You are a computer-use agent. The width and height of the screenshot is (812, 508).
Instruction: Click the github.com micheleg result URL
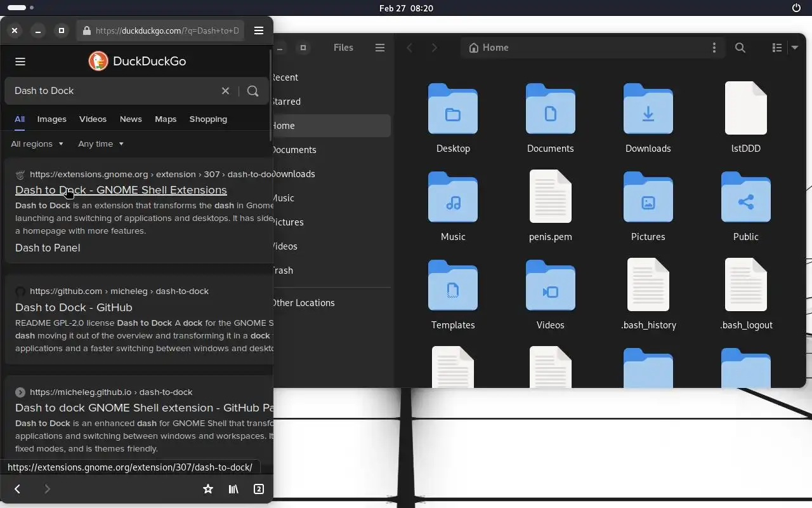pos(119,291)
